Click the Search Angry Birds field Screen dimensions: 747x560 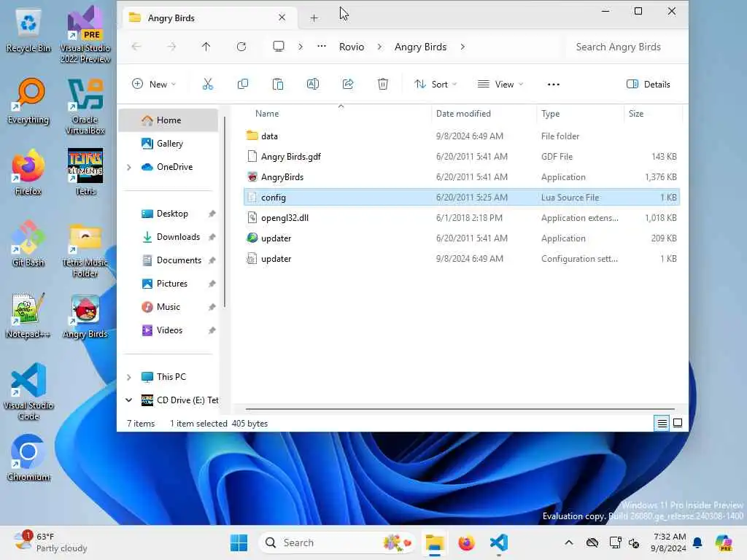(x=625, y=47)
